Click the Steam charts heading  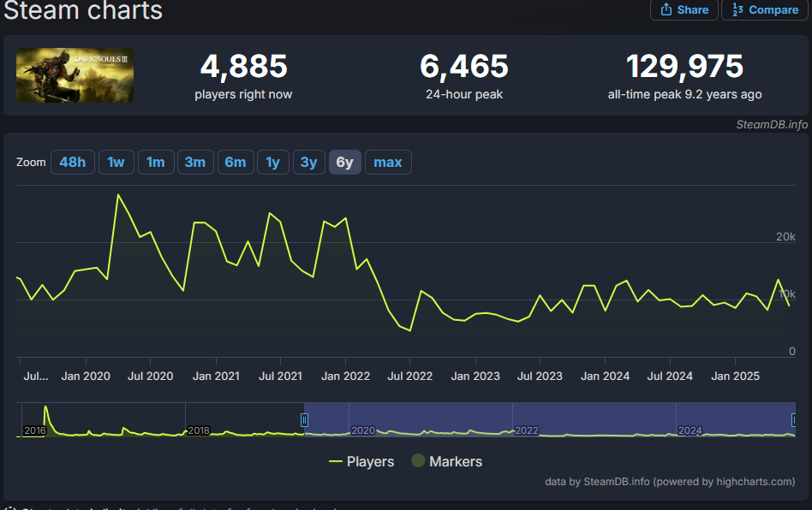click(x=83, y=10)
